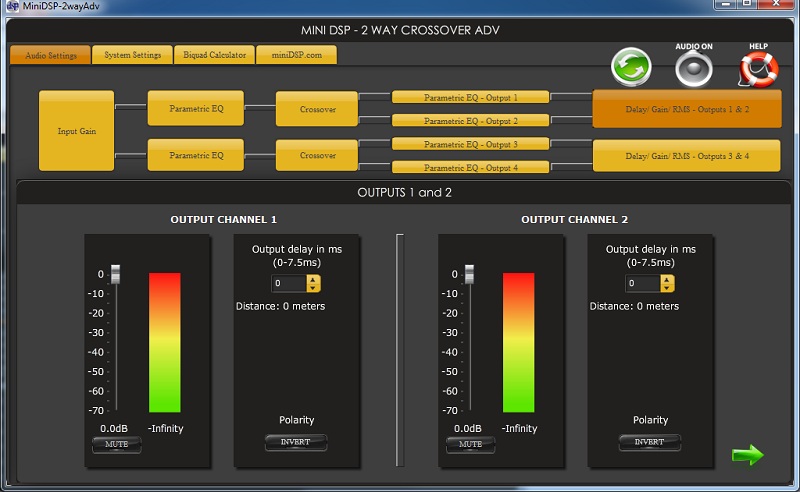Toggle the AUDIO ON speaker icon
Image resolution: width=800 pixels, height=492 pixels.
[694, 69]
